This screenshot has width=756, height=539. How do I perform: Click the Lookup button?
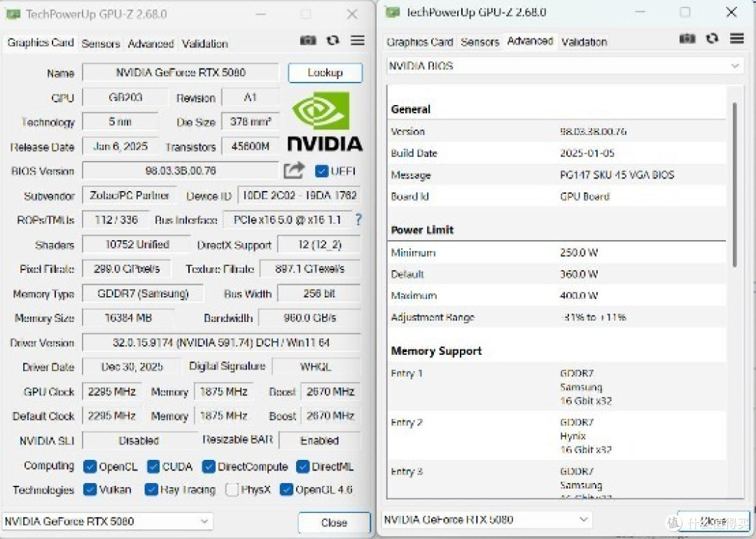[x=325, y=73]
